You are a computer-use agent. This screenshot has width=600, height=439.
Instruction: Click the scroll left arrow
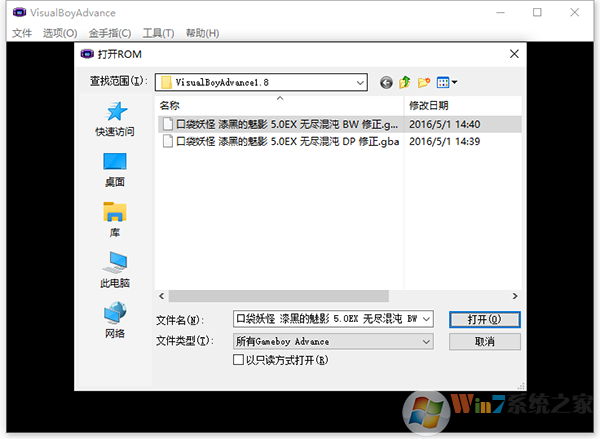[161, 296]
